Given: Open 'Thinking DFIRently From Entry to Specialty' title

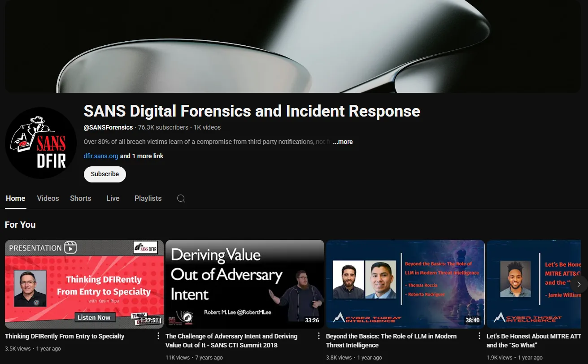Looking at the screenshot, I should point(65,336).
